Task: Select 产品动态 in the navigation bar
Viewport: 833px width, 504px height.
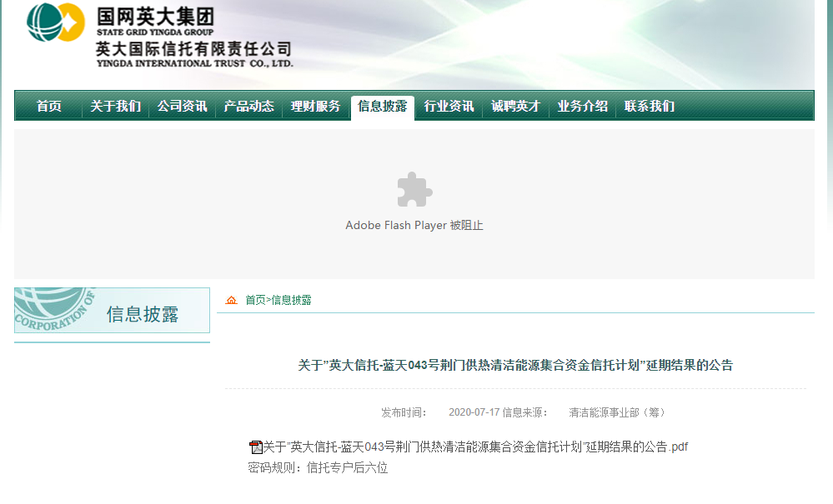Action: coord(248,106)
